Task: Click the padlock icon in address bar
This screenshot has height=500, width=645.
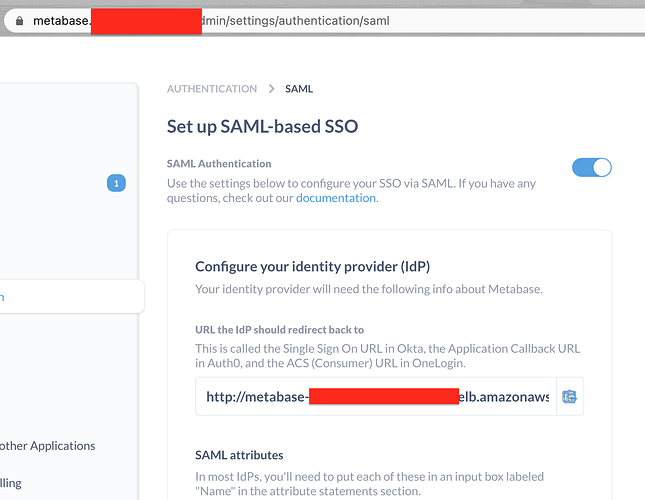Action: point(19,21)
